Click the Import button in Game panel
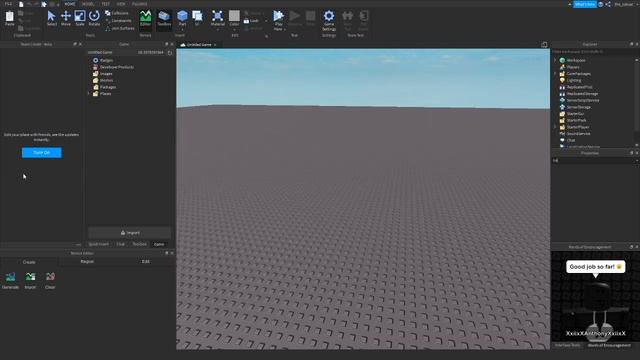640x360 pixels. pos(130,233)
